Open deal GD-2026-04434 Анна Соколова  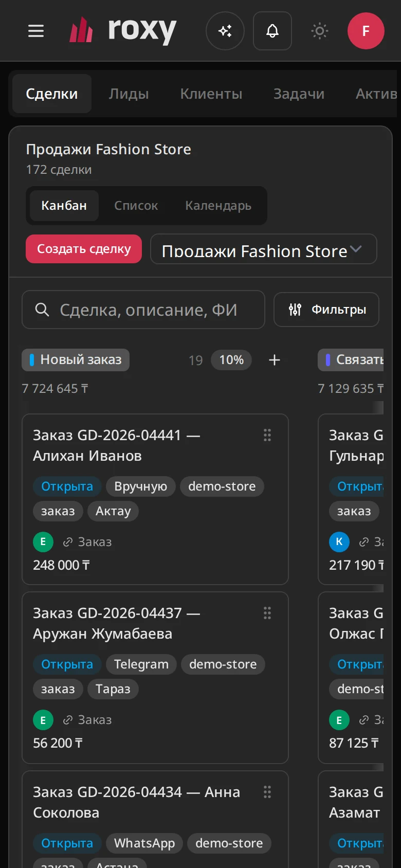click(137, 802)
